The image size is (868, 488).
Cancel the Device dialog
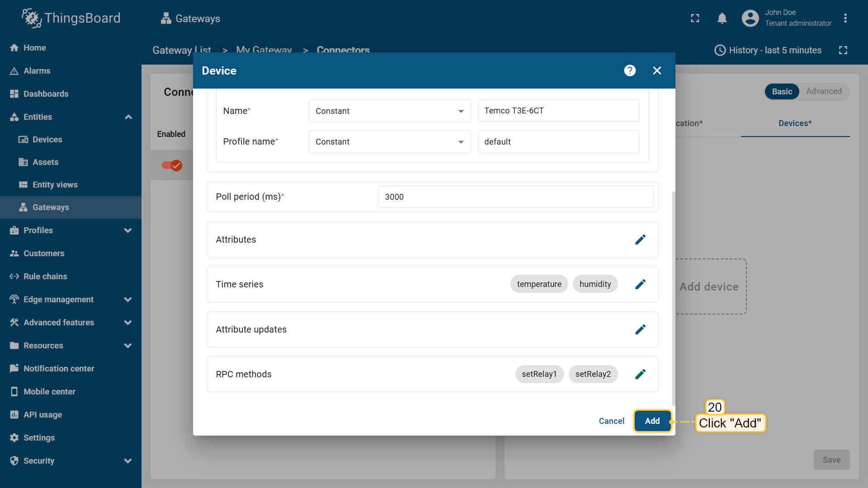pyautogui.click(x=611, y=421)
